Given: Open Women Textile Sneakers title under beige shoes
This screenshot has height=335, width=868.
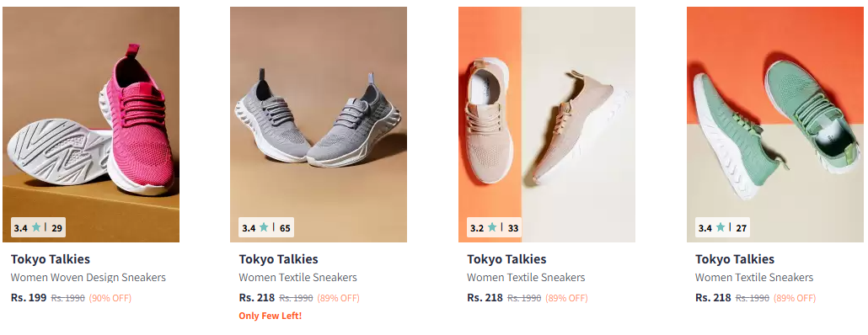Looking at the screenshot, I should pos(526,278).
